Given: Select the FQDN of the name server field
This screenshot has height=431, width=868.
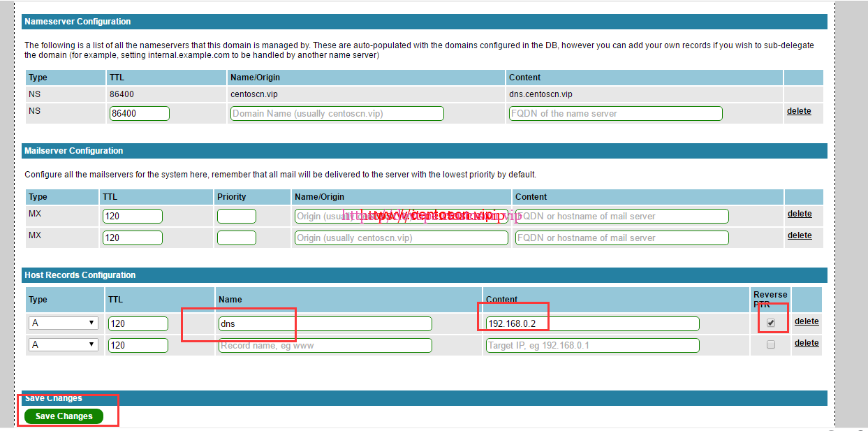Looking at the screenshot, I should (x=615, y=113).
